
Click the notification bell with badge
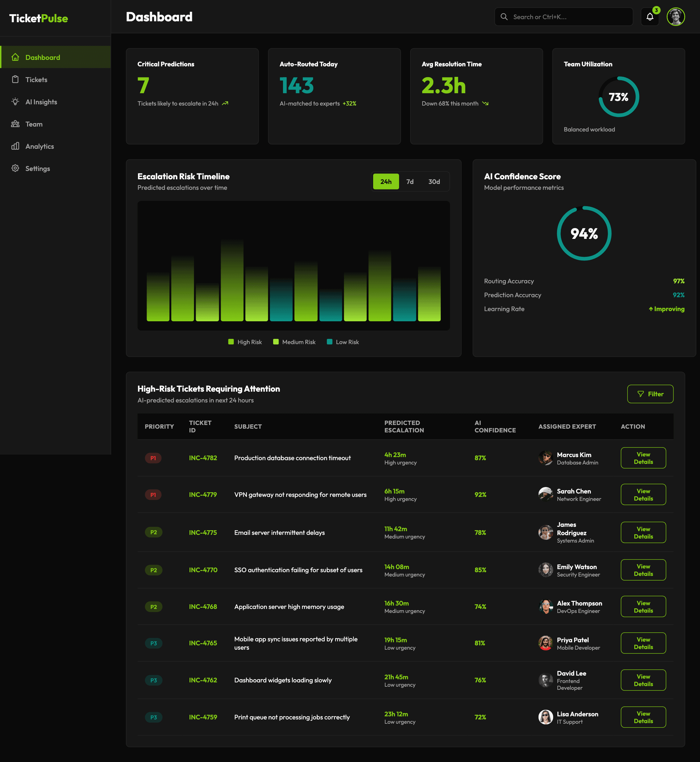(x=650, y=16)
